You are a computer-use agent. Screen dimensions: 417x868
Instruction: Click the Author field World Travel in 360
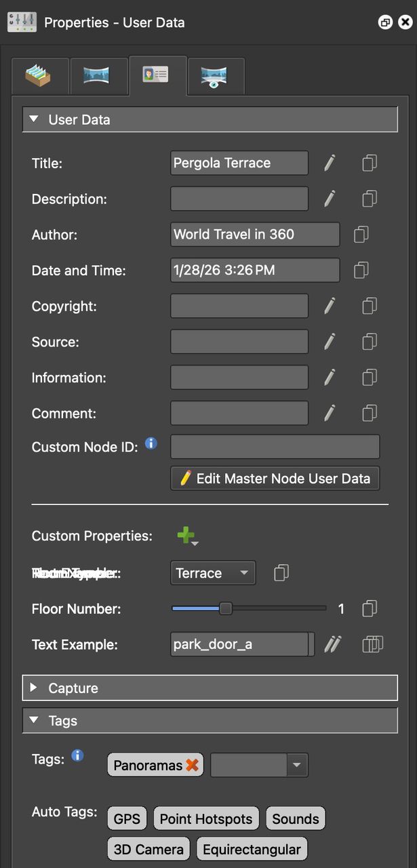click(x=255, y=235)
